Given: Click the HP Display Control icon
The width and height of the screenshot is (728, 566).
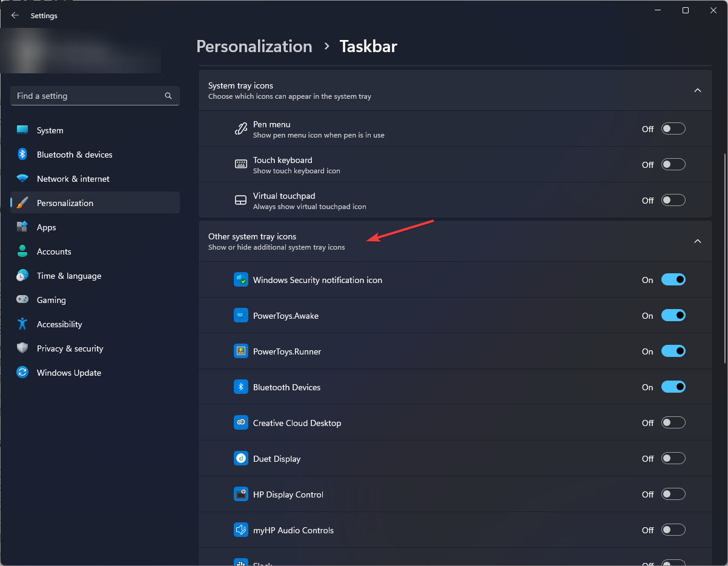Looking at the screenshot, I should (241, 494).
